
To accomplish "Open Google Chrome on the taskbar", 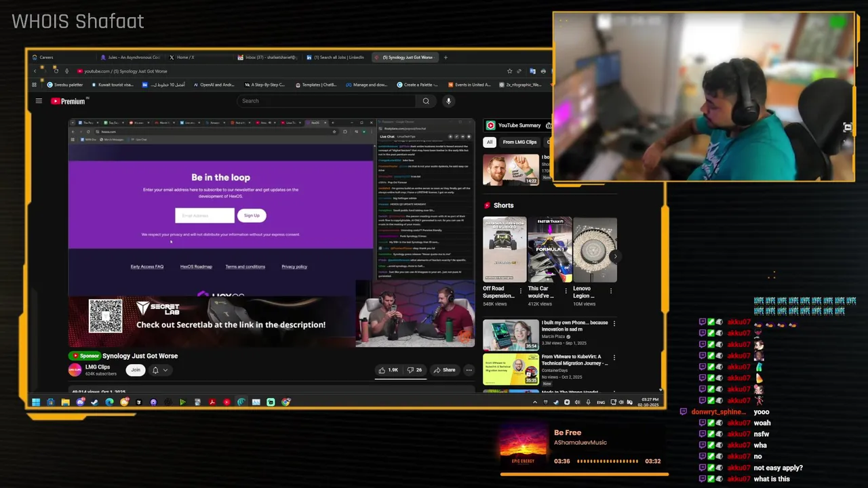I will pyautogui.click(x=285, y=403).
